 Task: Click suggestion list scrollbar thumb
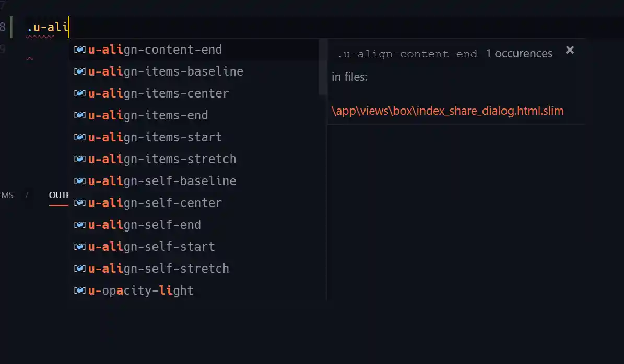(323, 67)
